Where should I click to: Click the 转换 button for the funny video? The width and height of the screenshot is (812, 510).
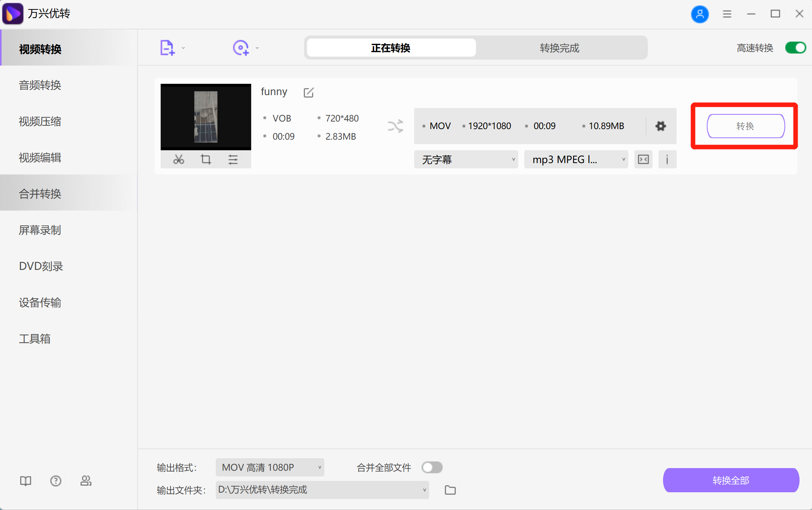[x=746, y=126]
